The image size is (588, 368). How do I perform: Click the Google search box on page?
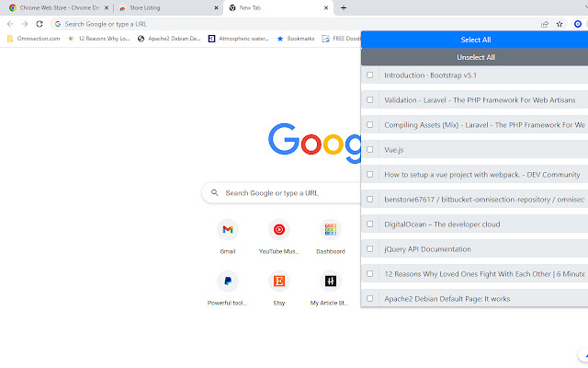coord(281,192)
